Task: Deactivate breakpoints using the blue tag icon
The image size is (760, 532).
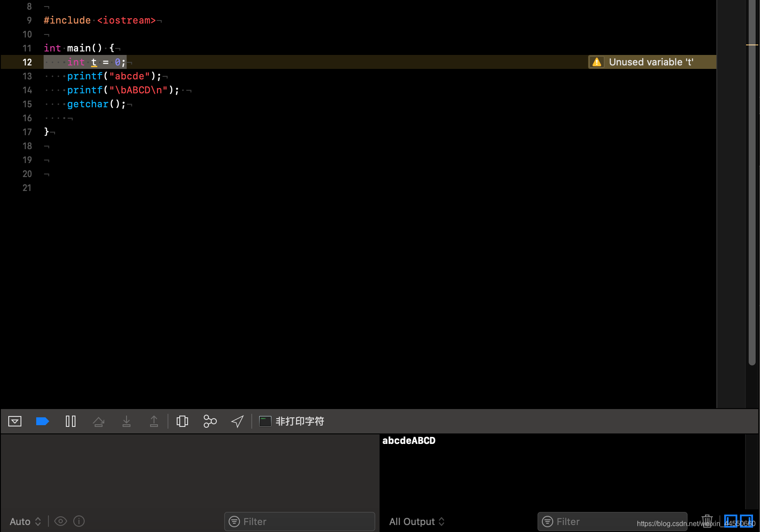Action: (x=42, y=421)
